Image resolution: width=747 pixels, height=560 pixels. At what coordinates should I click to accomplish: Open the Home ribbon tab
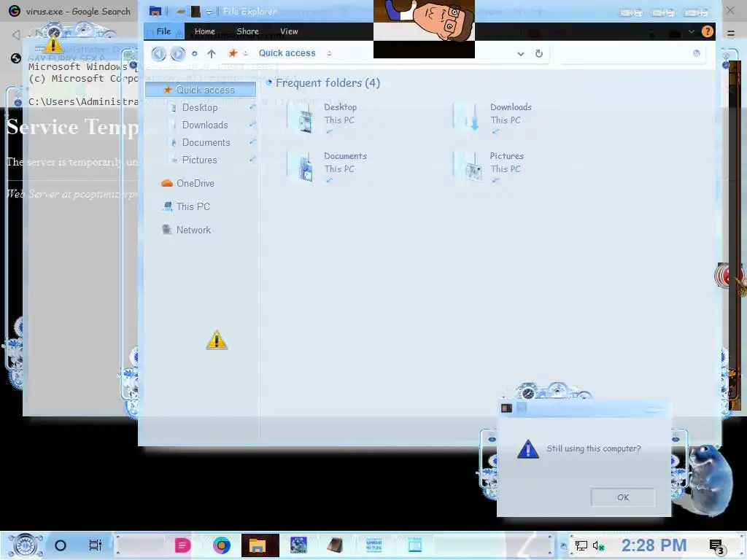(x=205, y=31)
